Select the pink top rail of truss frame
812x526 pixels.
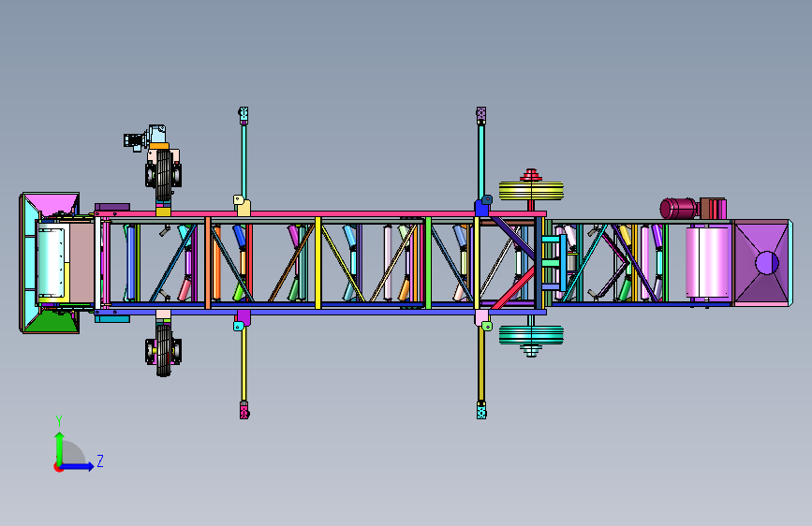point(321,213)
